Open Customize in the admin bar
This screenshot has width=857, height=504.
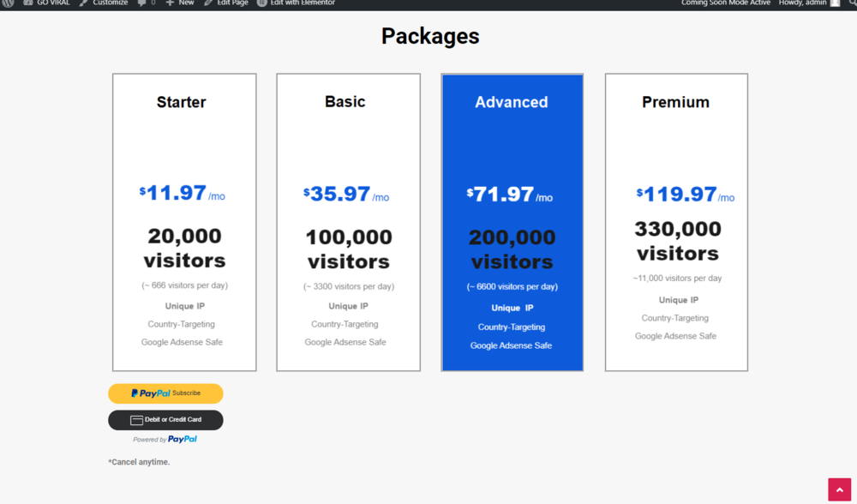point(104,3)
